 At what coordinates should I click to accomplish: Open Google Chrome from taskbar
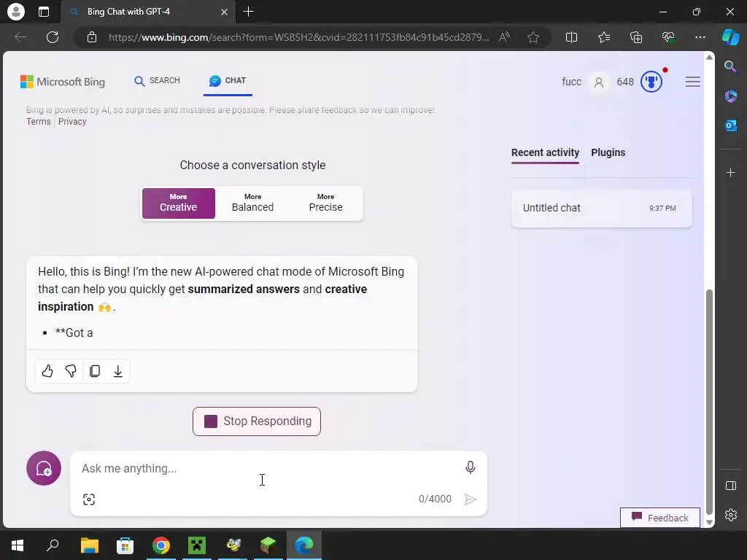point(161,545)
